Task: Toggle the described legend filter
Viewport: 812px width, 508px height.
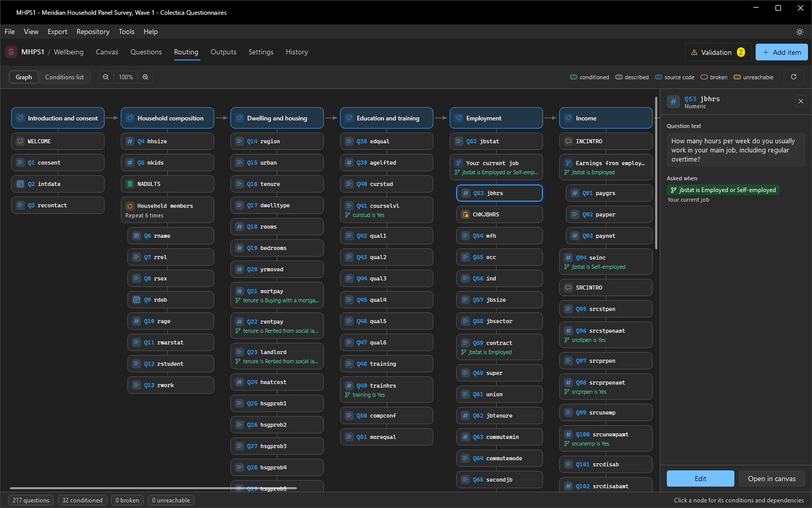Action: tap(632, 77)
